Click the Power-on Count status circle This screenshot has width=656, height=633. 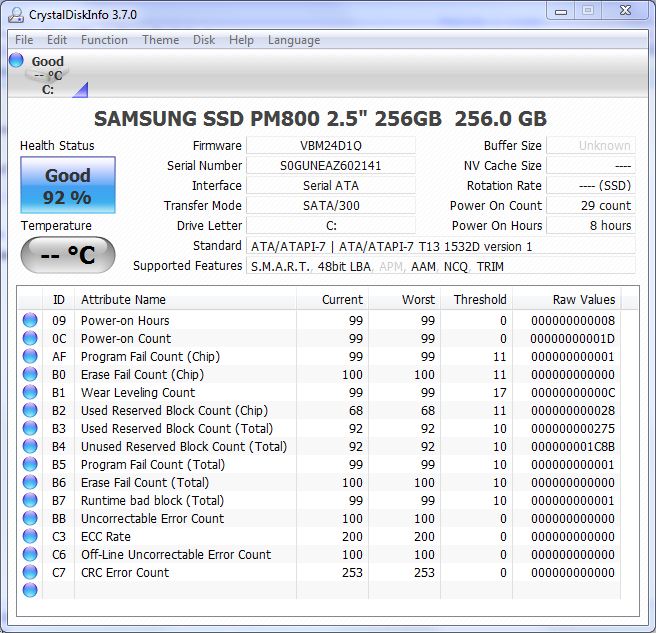click(30, 338)
